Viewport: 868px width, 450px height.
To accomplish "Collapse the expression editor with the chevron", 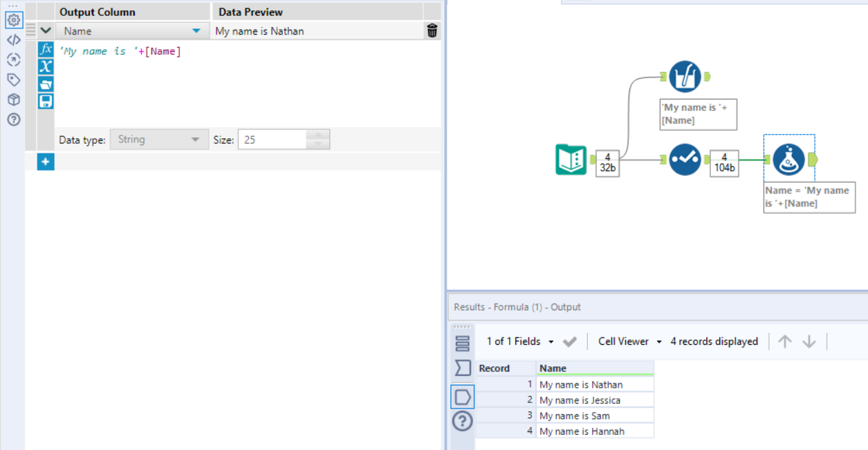I will (45, 30).
